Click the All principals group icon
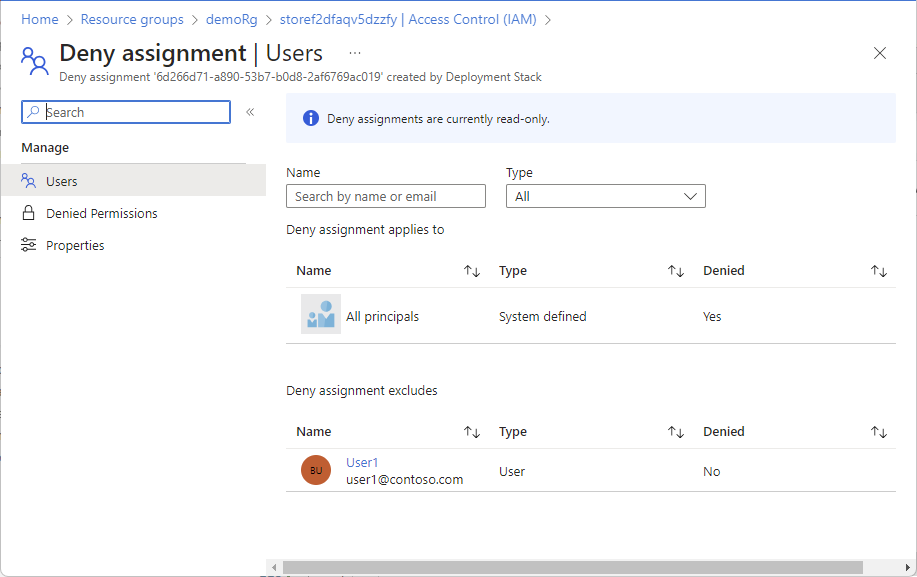This screenshot has height=577, width=917. pos(321,315)
